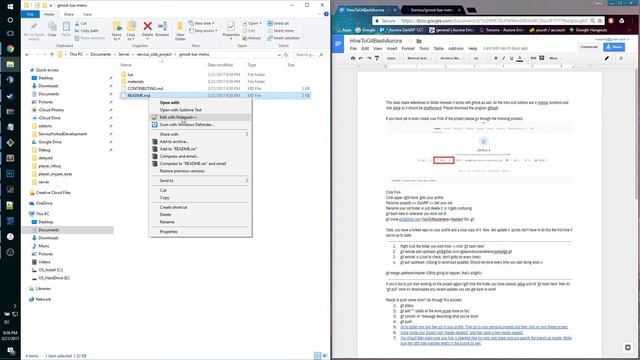Select Google Drive in Explorer navigation pane
Image resolution: width=640 pixels, height=360 pixels.
[50, 142]
